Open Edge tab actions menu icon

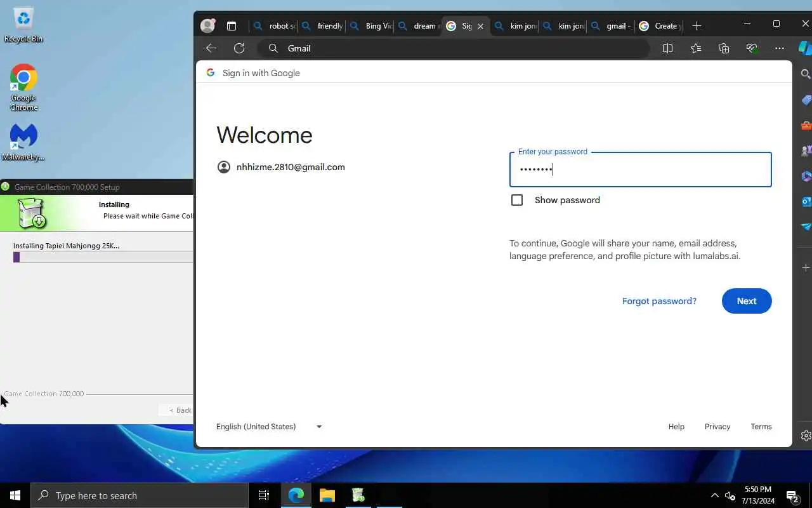coord(232,26)
